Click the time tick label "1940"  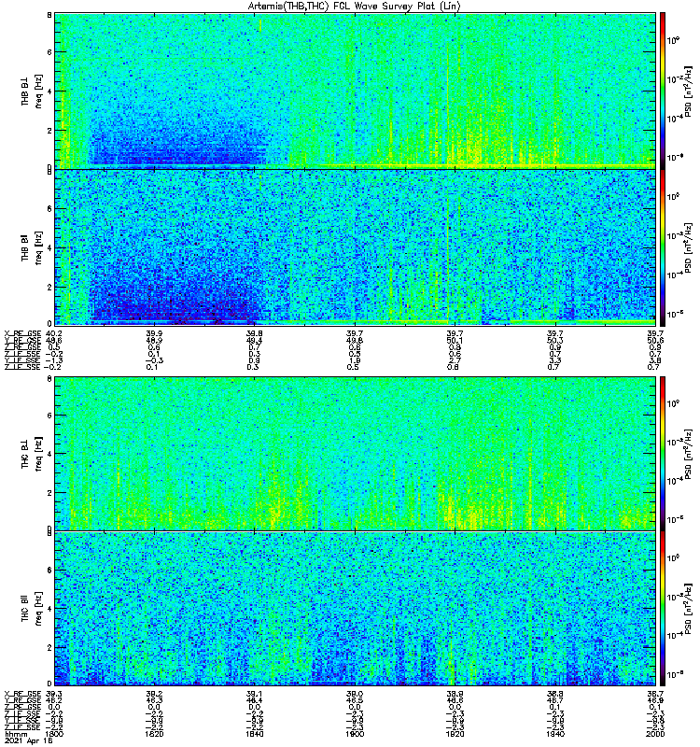tap(554, 734)
